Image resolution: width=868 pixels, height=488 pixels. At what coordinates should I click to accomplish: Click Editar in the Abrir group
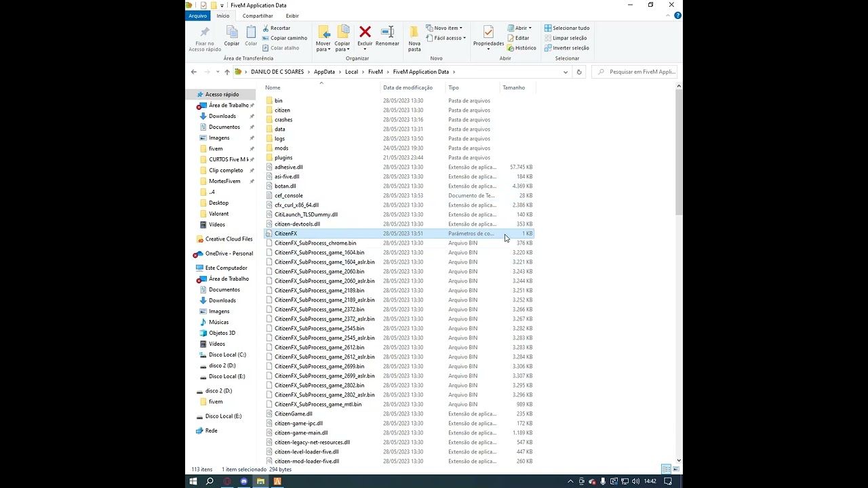point(518,38)
